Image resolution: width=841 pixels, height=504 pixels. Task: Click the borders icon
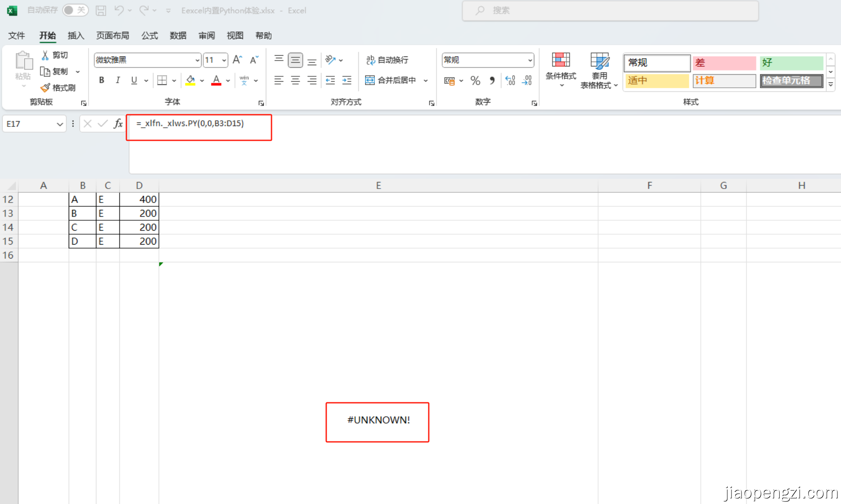click(x=162, y=80)
